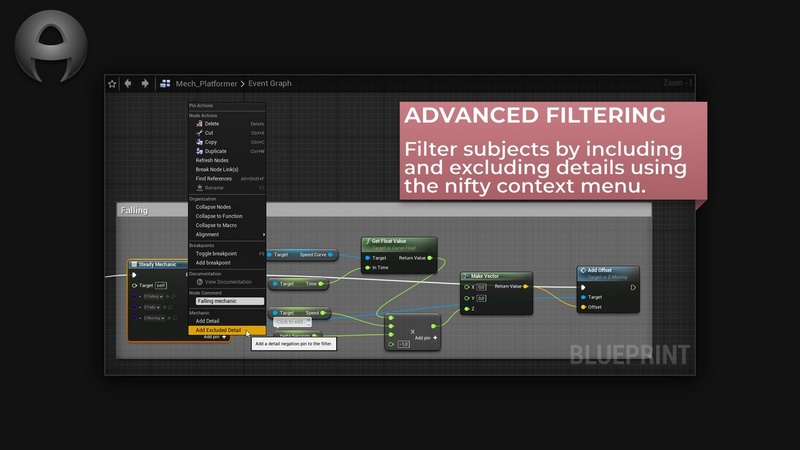Click the back navigation arrow
This screenshot has width=800, height=450.
tap(128, 84)
